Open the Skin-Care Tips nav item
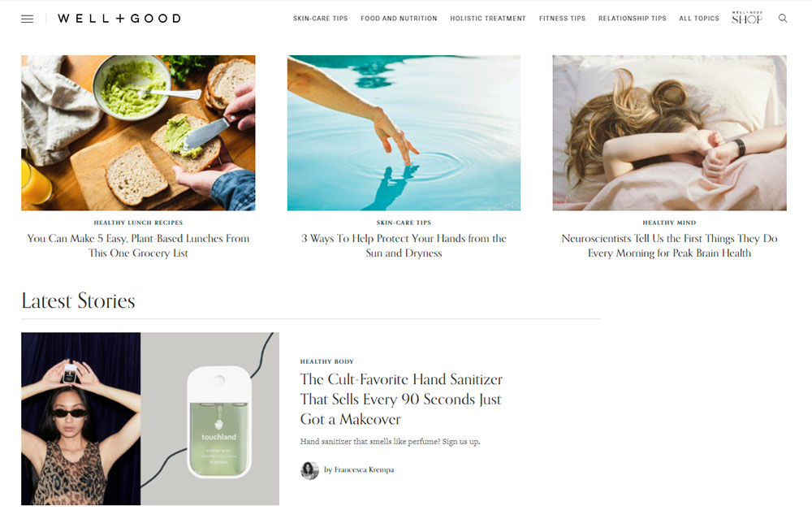This screenshot has height=510, width=812. (x=320, y=18)
